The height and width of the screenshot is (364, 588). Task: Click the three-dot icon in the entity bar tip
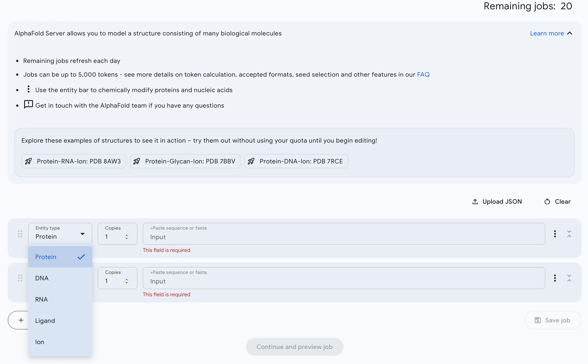coord(28,89)
